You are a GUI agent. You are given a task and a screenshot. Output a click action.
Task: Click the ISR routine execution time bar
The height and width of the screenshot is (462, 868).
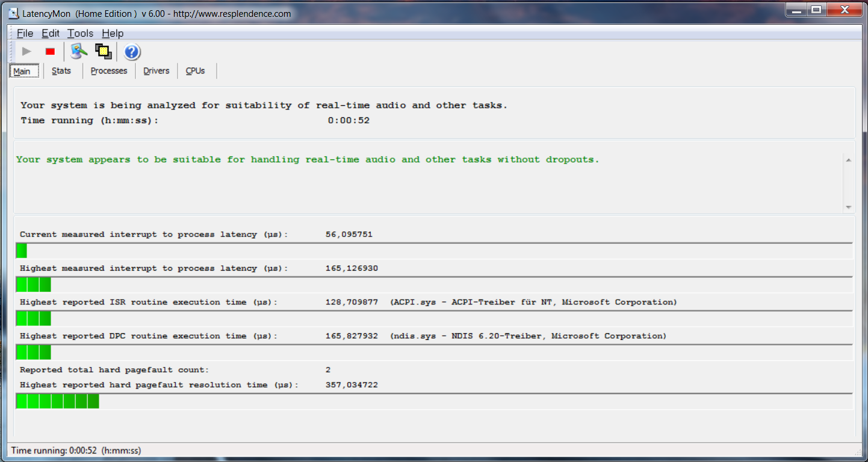pos(434,318)
